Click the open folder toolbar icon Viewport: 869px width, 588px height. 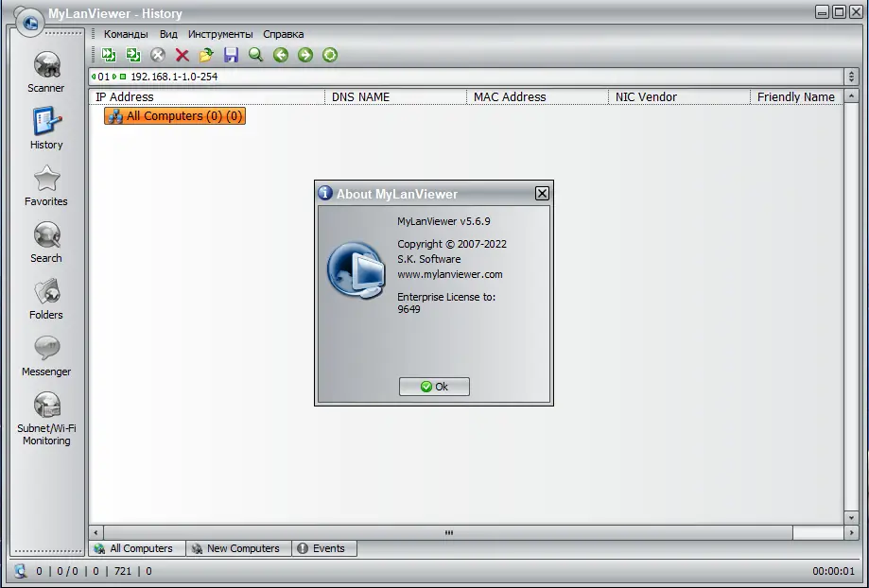point(207,55)
